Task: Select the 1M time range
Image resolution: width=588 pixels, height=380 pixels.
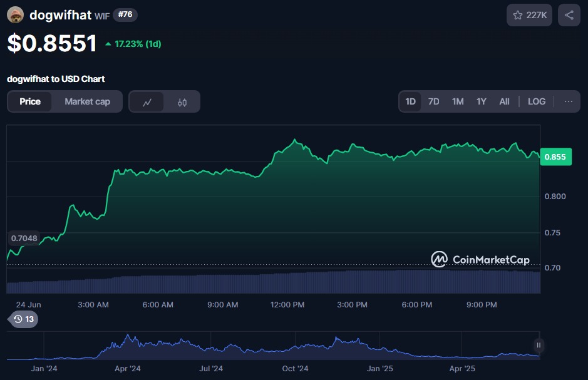Action: click(x=458, y=101)
